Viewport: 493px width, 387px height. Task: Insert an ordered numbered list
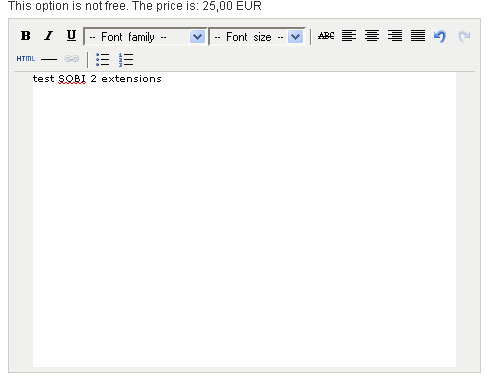point(126,59)
